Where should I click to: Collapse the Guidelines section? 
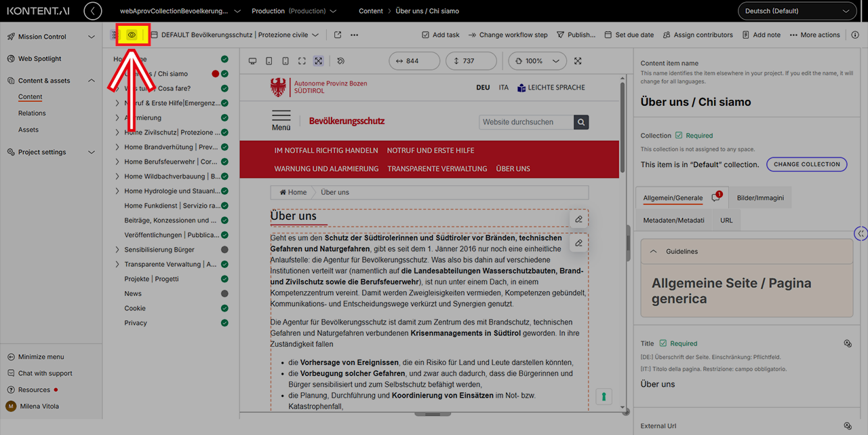[x=654, y=251]
